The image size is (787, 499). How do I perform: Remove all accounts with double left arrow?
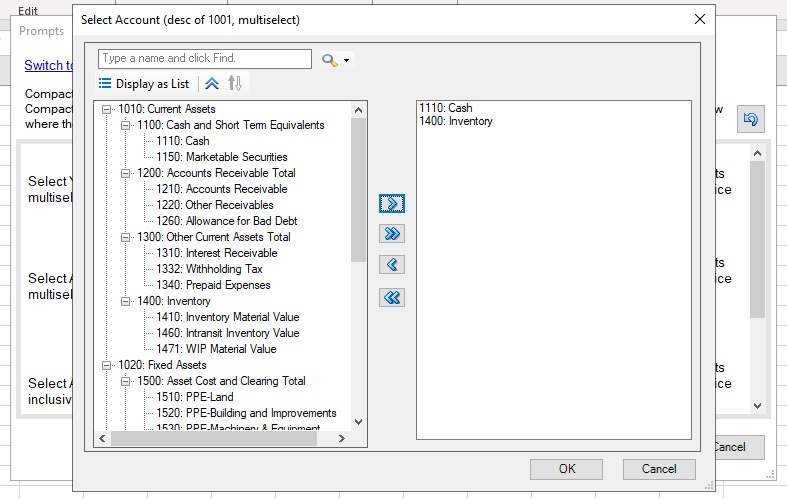(391, 298)
